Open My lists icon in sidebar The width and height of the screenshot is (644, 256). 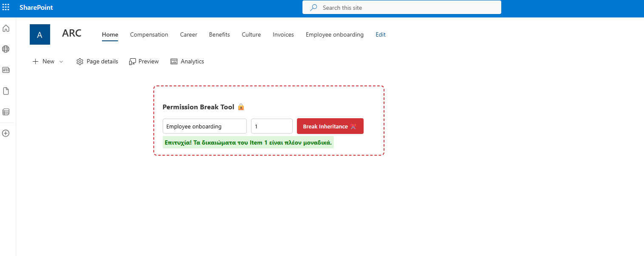(6, 112)
